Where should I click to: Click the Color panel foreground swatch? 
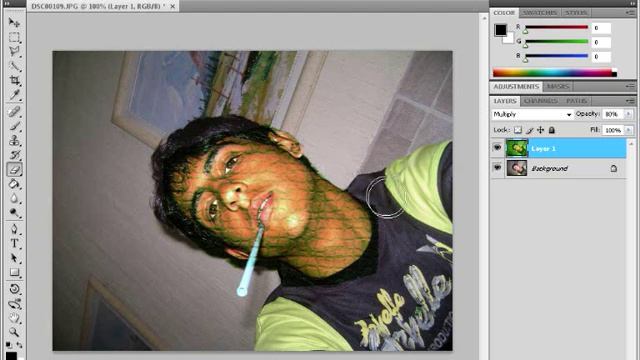501,30
